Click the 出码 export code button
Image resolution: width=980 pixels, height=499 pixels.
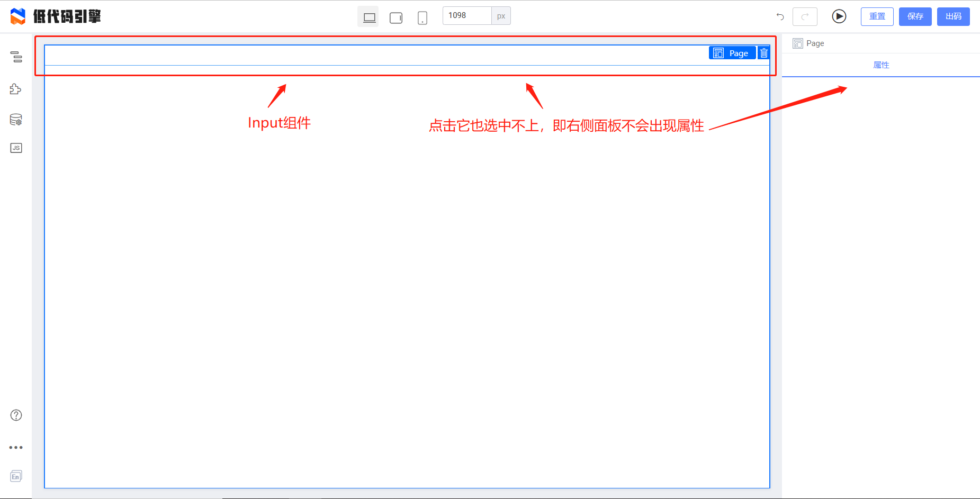click(x=953, y=16)
